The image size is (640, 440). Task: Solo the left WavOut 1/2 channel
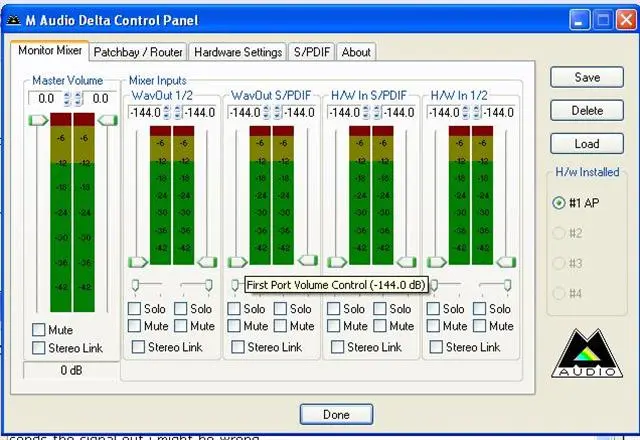135,309
